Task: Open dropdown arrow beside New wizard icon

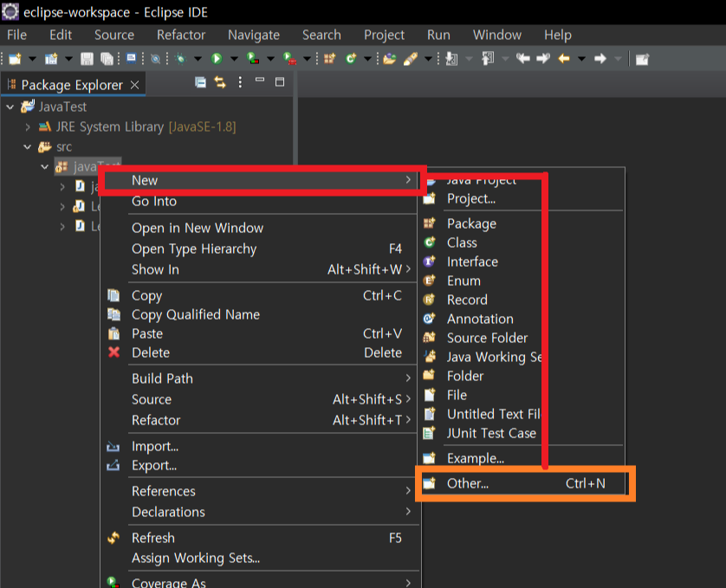Action: 32,59
